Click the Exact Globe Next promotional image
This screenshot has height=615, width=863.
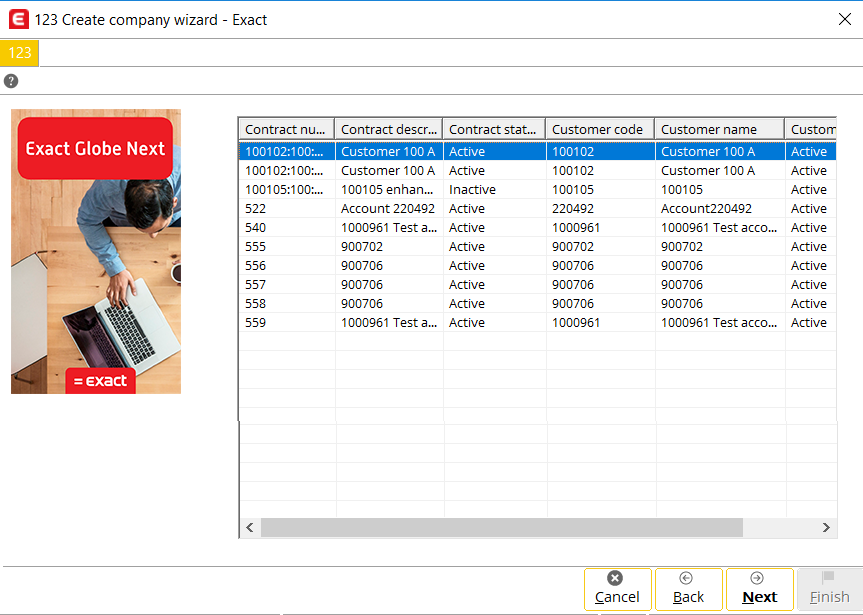pyautogui.click(x=95, y=250)
